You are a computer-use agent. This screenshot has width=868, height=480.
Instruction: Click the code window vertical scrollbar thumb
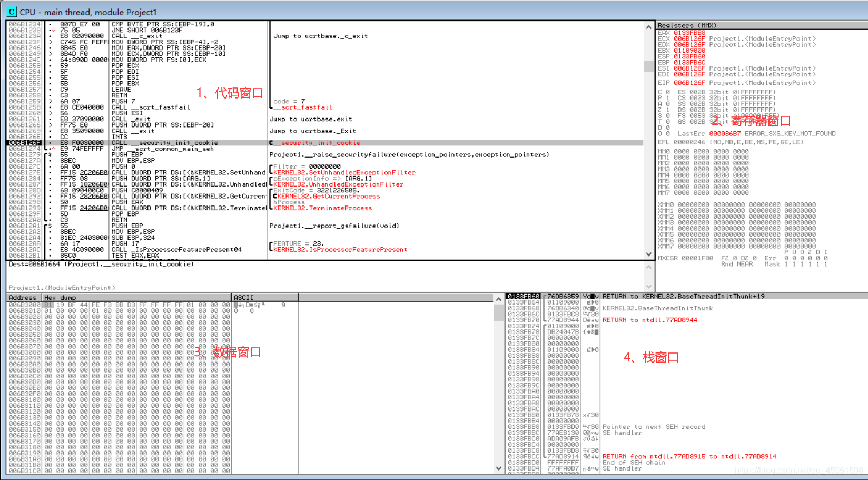648,66
